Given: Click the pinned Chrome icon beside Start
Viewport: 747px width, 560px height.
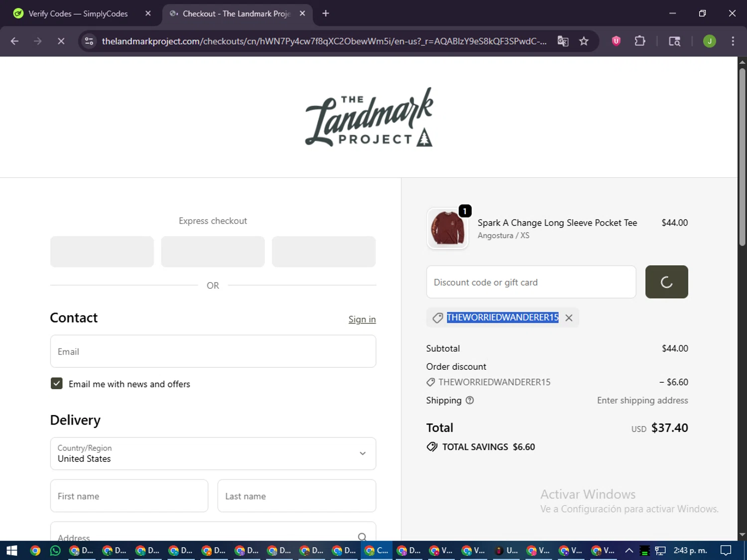Looking at the screenshot, I should 35,551.
